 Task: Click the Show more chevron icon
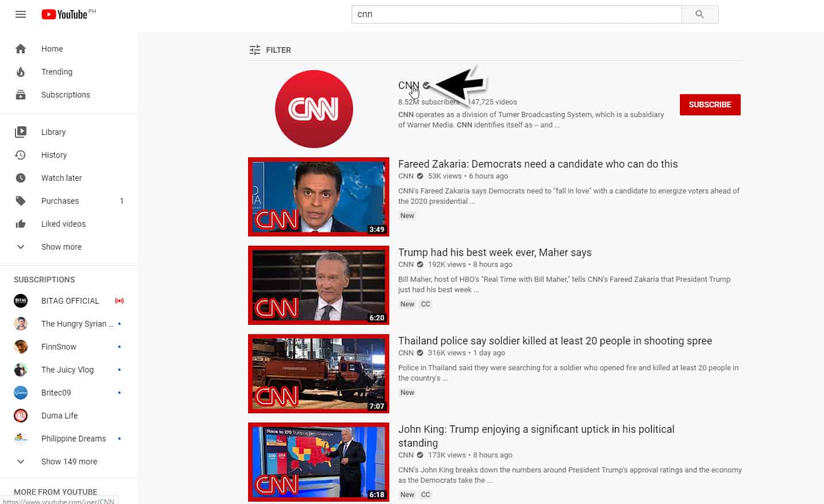[x=21, y=247]
